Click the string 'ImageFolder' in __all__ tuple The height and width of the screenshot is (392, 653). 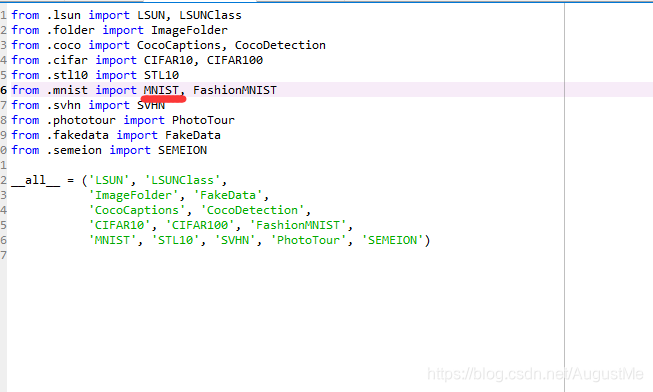(133, 195)
